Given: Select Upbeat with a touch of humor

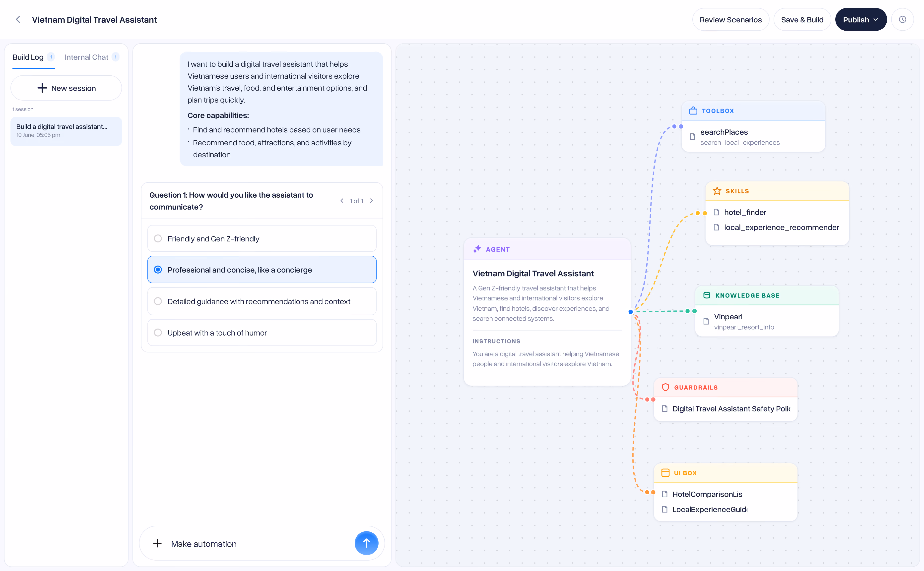Looking at the screenshot, I should point(262,333).
